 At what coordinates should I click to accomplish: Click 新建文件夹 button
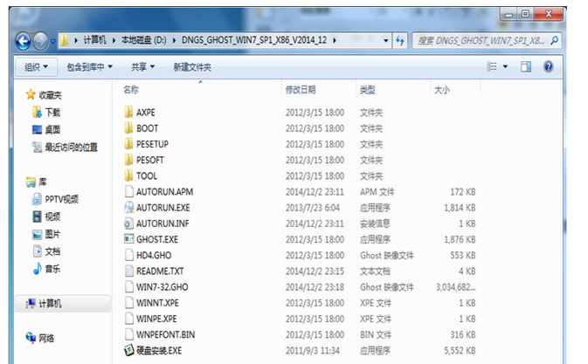coord(192,67)
